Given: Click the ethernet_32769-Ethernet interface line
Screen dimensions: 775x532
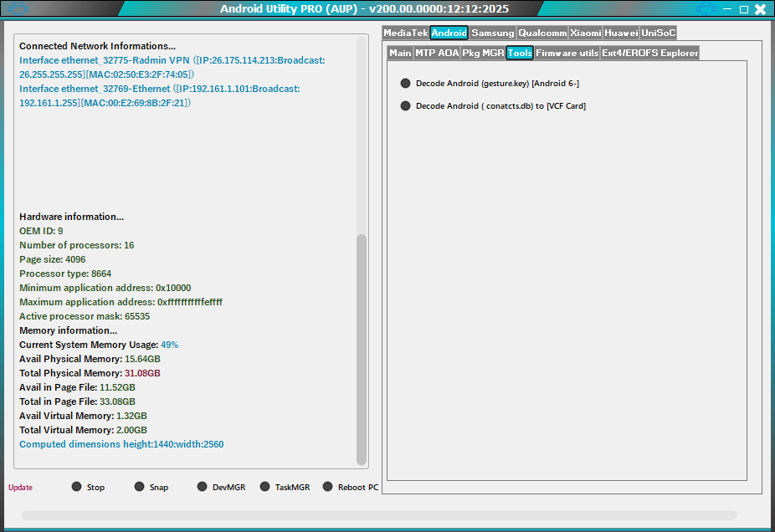Looking at the screenshot, I should 160,96.
